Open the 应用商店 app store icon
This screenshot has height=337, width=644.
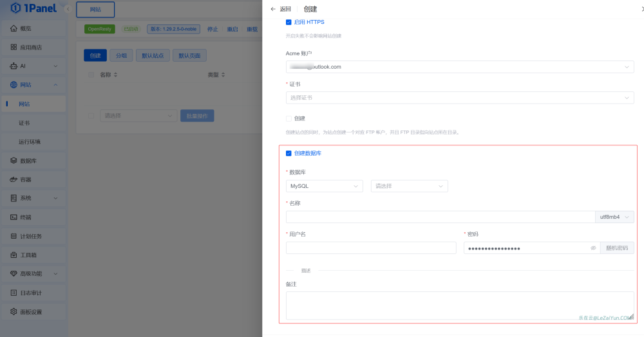pyautogui.click(x=14, y=47)
